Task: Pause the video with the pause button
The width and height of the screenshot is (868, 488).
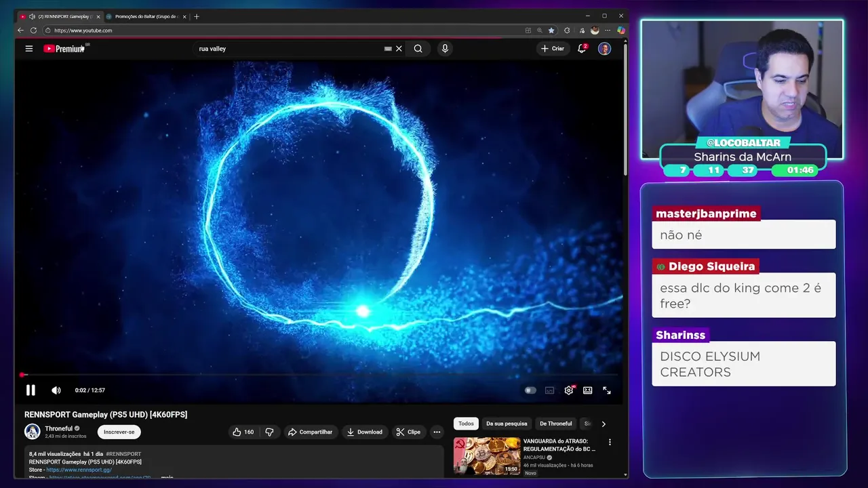Action: pyautogui.click(x=31, y=390)
